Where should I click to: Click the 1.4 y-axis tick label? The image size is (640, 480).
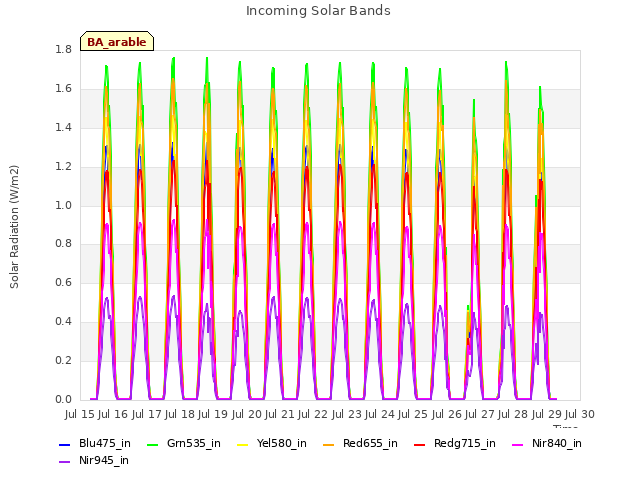[63, 127]
